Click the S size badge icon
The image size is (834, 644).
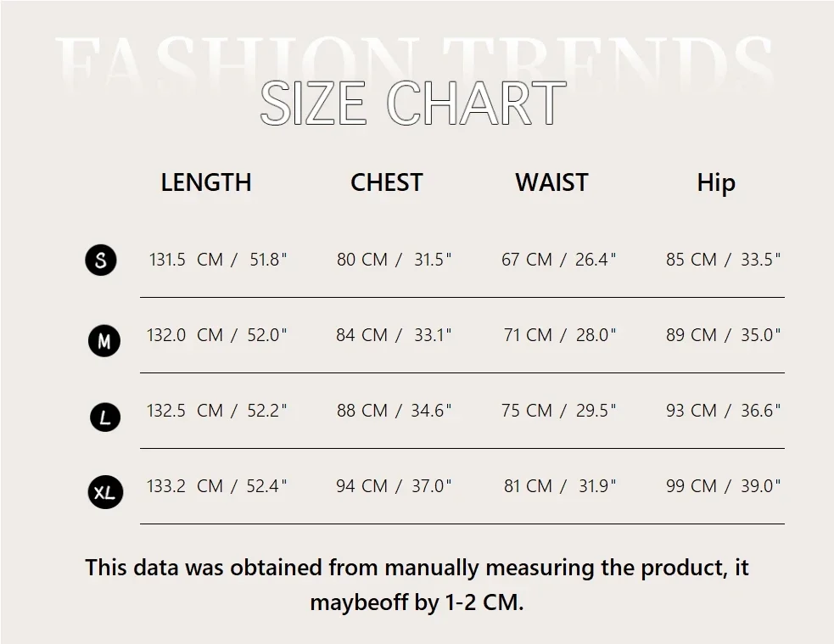[x=101, y=260]
